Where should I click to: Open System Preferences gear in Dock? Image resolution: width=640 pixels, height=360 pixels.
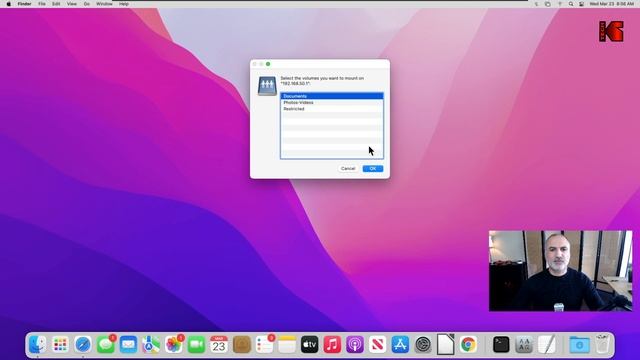423,344
